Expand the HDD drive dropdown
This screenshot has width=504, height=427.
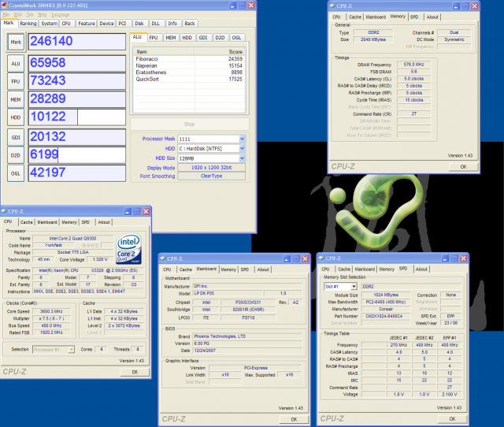[242, 149]
